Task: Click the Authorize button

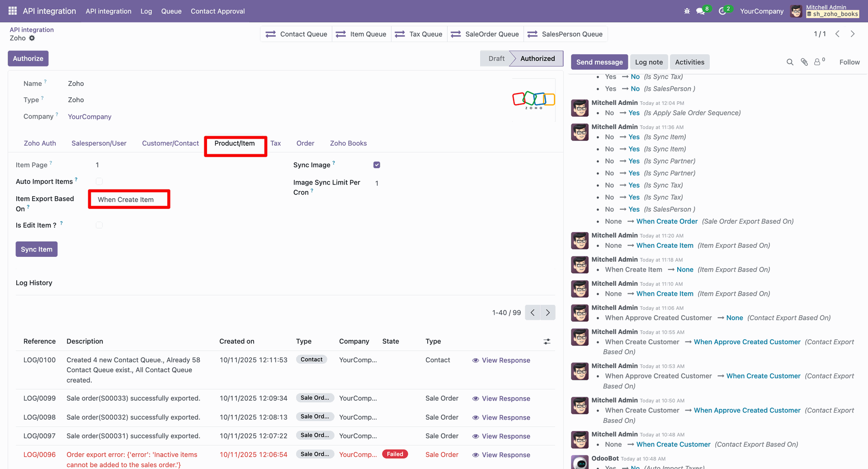Action: (28, 58)
